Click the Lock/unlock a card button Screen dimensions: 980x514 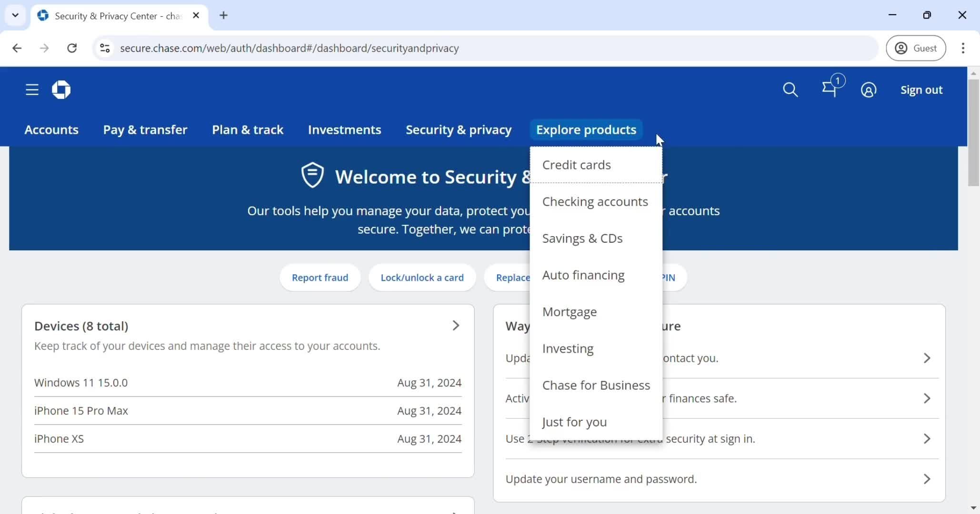coord(422,277)
